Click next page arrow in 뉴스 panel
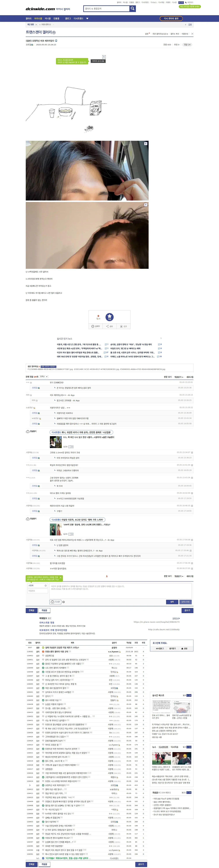Screen dimensions: 219x868 (x=190, y=747)
